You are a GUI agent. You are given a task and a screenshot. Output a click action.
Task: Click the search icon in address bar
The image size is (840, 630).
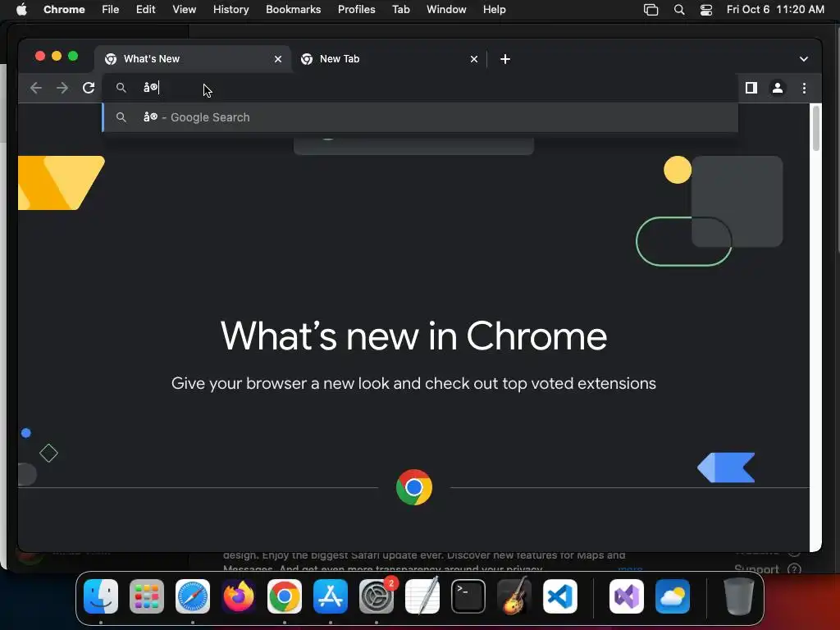(121, 88)
